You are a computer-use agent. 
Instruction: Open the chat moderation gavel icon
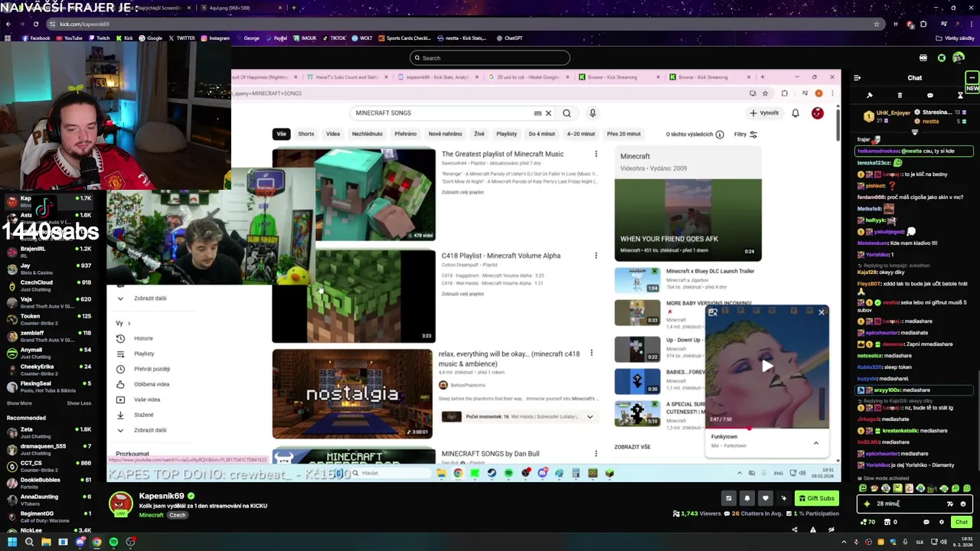pyautogui.click(x=870, y=96)
